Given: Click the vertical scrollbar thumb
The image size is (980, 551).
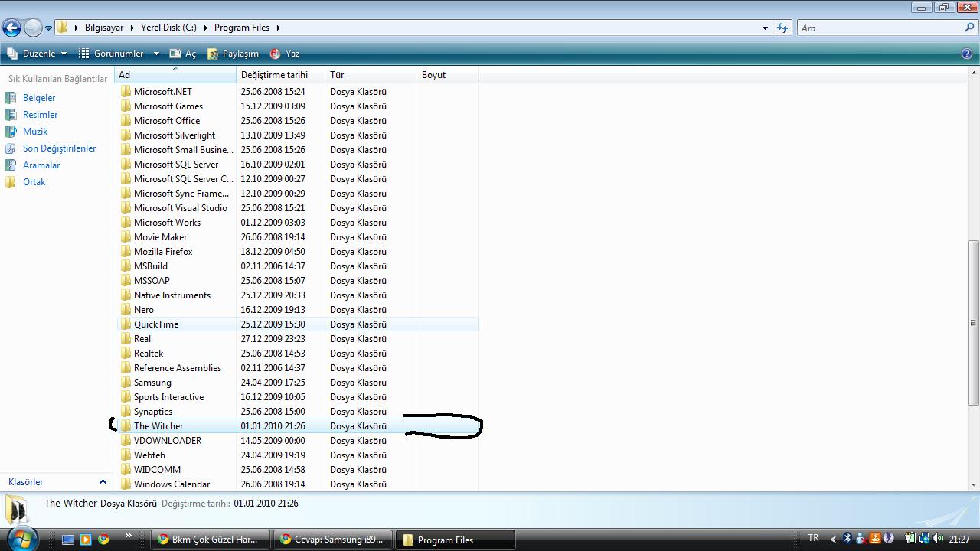Looking at the screenshot, I should tap(973, 323).
